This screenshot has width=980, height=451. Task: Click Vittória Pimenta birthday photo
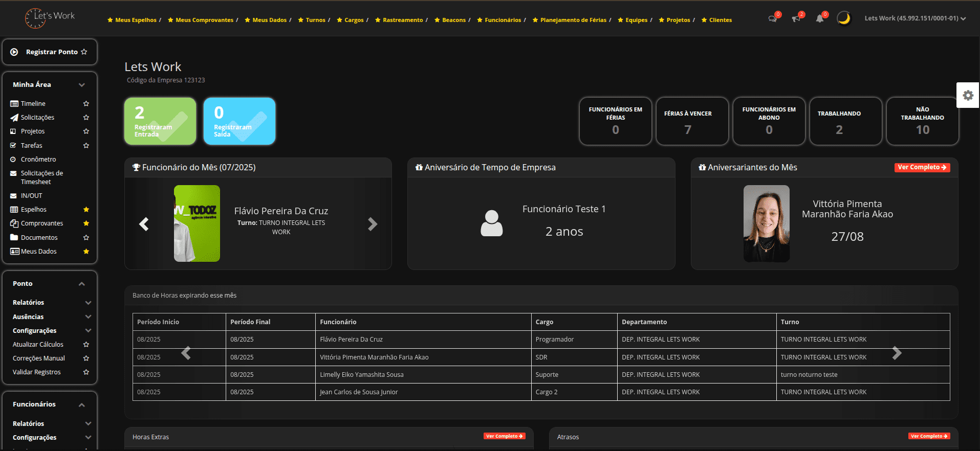(x=766, y=223)
